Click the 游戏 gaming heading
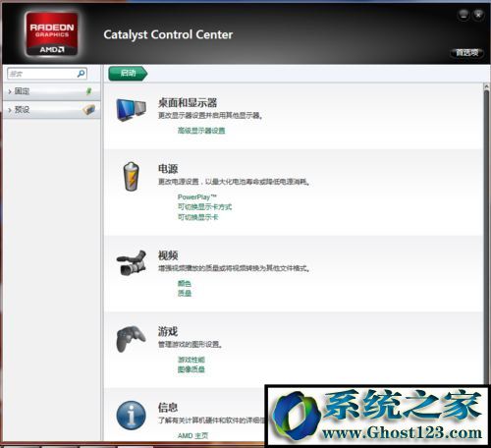This screenshot has width=491, height=448. 168,331
